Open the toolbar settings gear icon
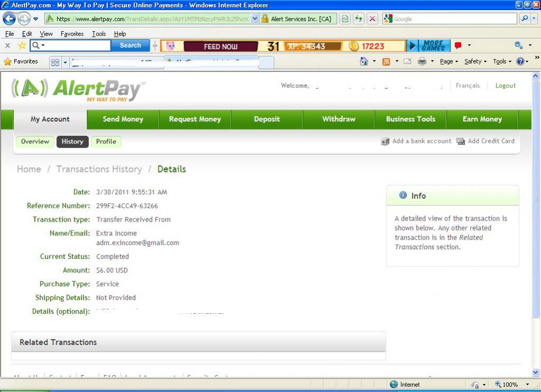Viewport: 541px width, 392px height. point(518,45)
